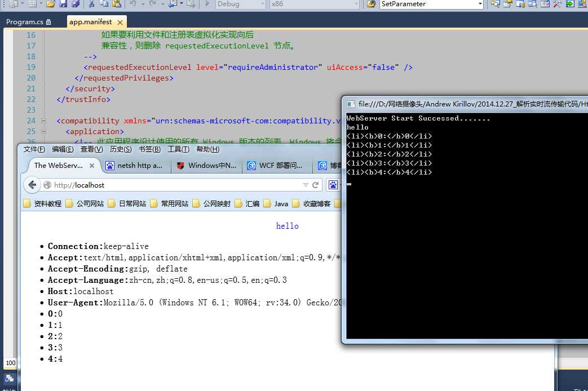
Task: Collapse the compatibility node at line 24
Action: (43, 121)
